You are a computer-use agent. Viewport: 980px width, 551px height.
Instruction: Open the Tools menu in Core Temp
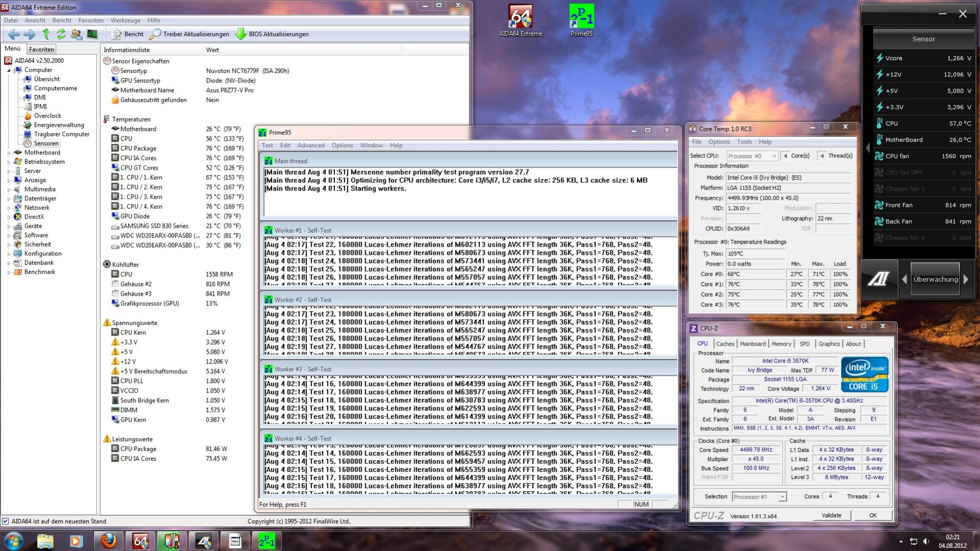744,142
